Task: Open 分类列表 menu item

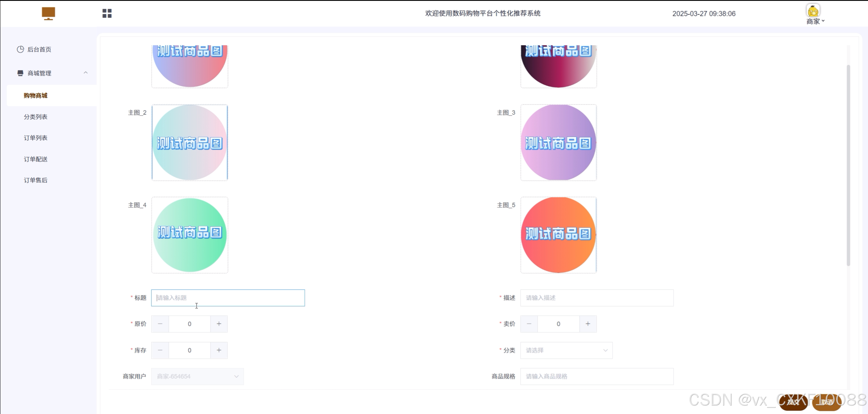Action: [36, 117]
